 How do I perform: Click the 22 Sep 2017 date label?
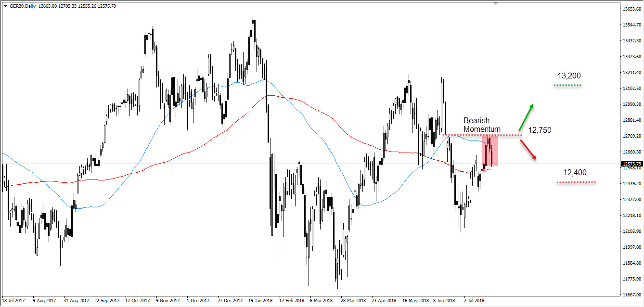coord(107,300)
